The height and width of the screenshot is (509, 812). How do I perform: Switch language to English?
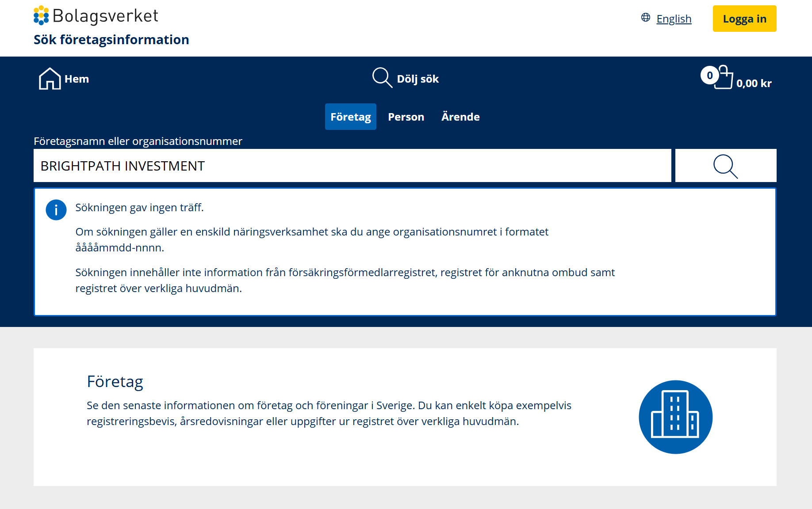[674, 19]
